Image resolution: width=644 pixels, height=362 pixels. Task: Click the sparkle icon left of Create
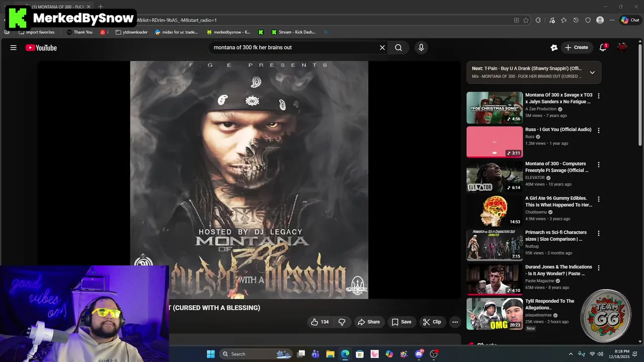point(554,48)
